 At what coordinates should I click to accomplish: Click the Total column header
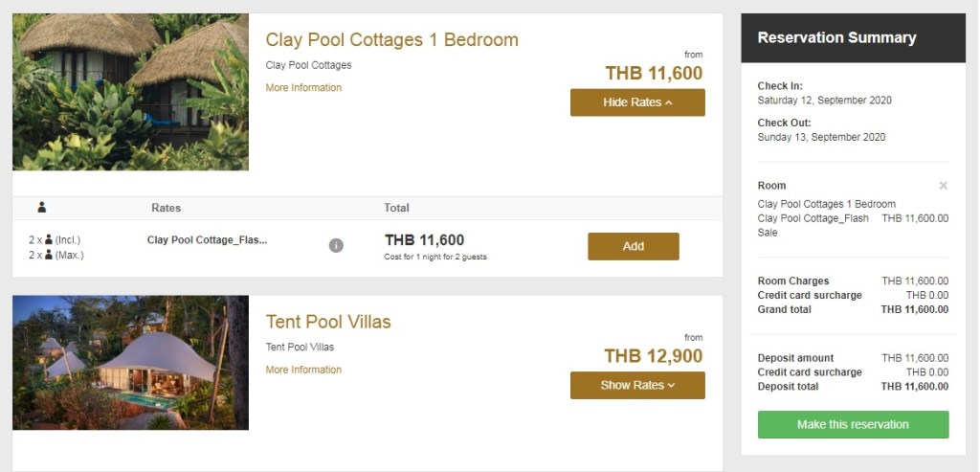point(396,208)
